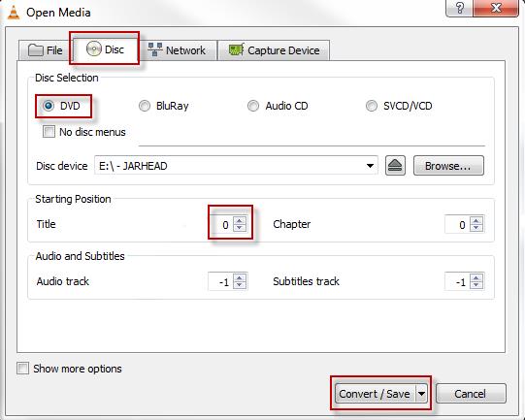Click the VLC cone icon in title bar
The height and width of the screenshot is (420, 525).
(14, 13)
